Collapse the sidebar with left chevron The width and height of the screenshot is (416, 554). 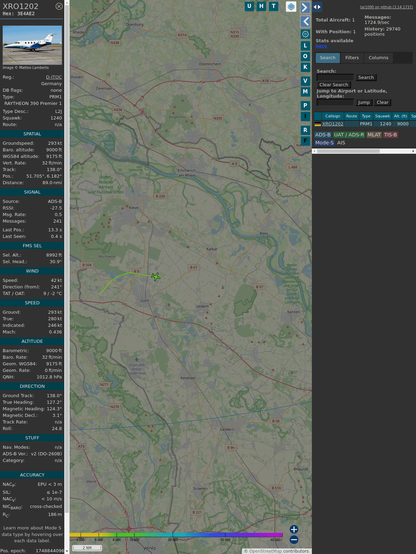click(305, 21)
